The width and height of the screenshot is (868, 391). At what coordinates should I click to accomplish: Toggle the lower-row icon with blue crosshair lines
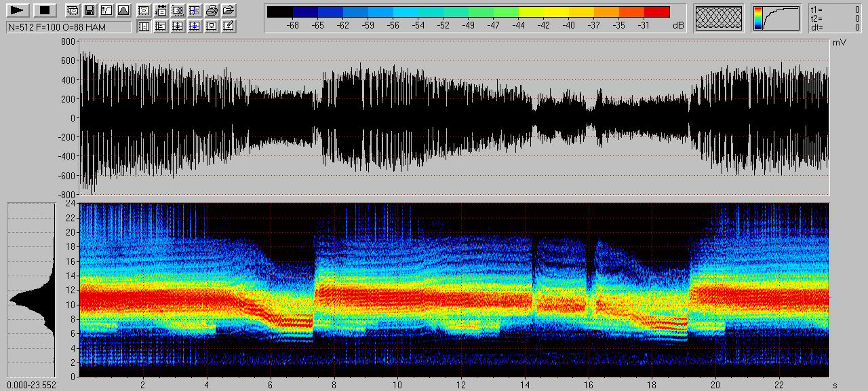(195, 26)
